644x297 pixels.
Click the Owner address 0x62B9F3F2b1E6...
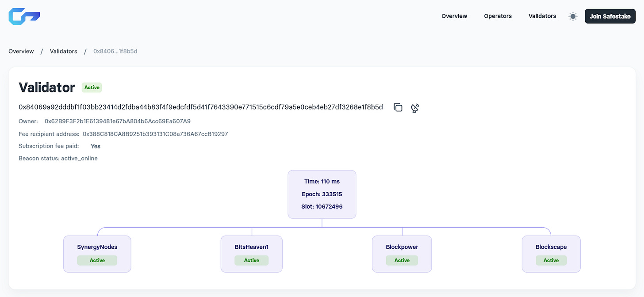[x=118, y=121]
